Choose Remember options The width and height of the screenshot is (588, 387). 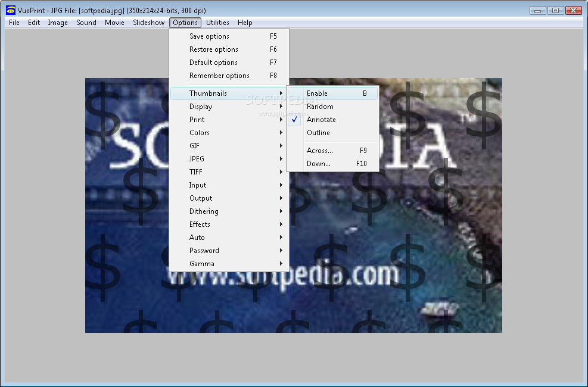tap(229, 76)
